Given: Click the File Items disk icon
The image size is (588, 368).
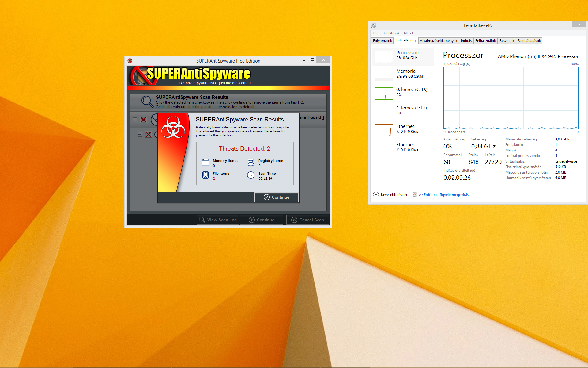Looking at the screenshot, I should [x=205, y=175].
